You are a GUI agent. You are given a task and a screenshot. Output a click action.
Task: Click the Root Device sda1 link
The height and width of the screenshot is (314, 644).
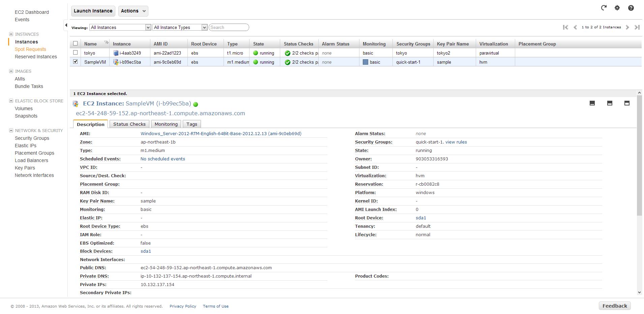point(421,218)
